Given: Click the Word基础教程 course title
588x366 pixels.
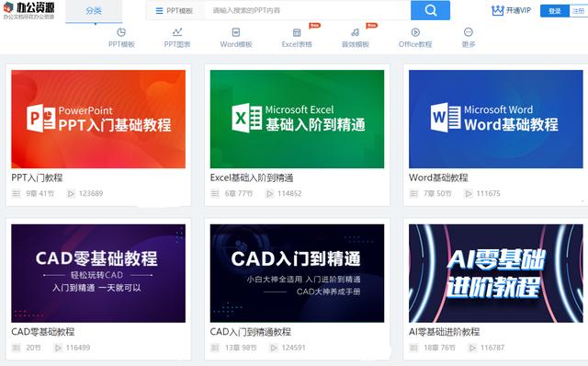Looking at the screenshot, I should point(438,177).
